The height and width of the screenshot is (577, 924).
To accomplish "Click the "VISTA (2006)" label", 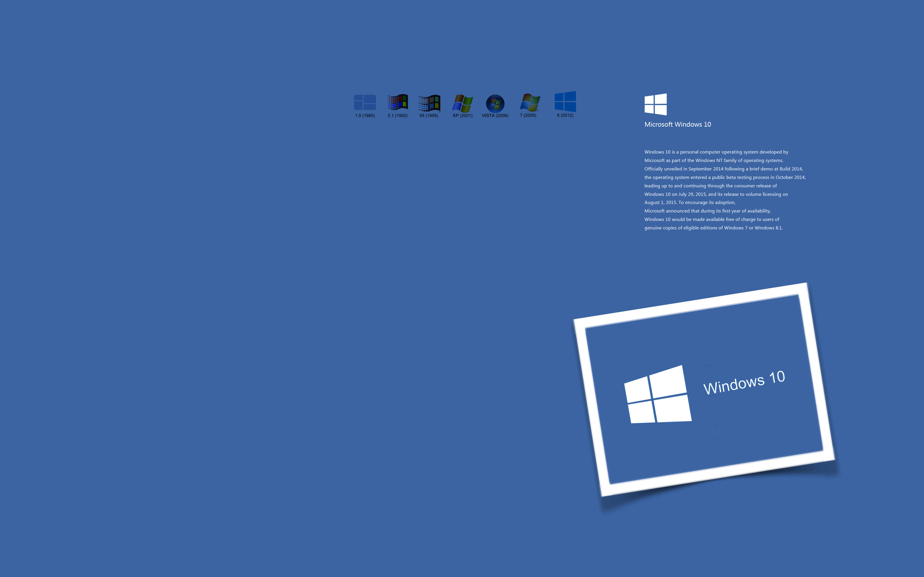I will pos(495,116).
